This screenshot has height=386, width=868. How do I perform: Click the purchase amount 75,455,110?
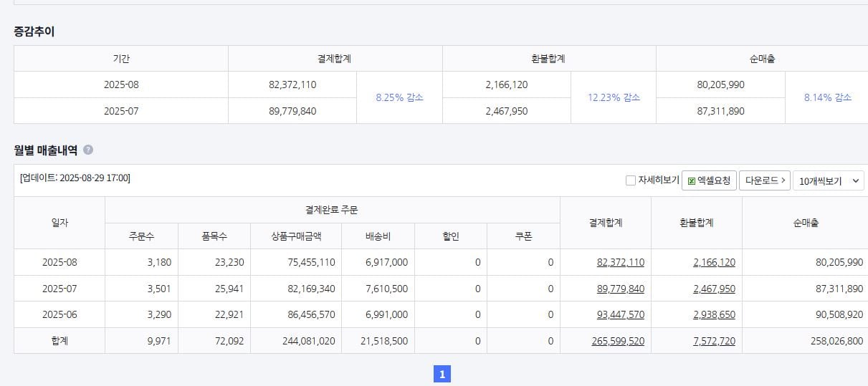(312, 263)
